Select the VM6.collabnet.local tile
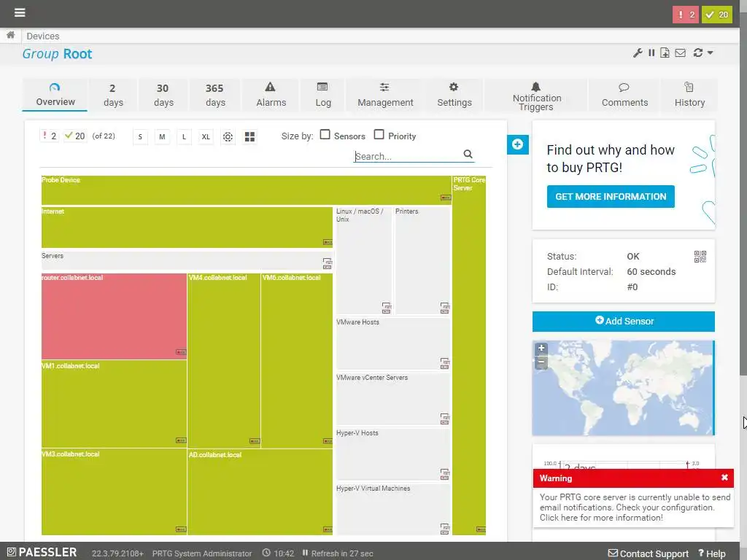This screenshot has height=560, width=747. (x=297, y=360)
